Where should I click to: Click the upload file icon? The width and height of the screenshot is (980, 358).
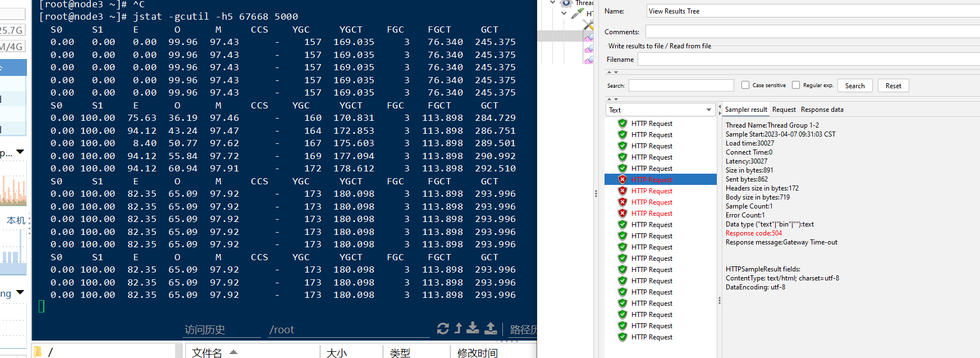tap(491, 328)
